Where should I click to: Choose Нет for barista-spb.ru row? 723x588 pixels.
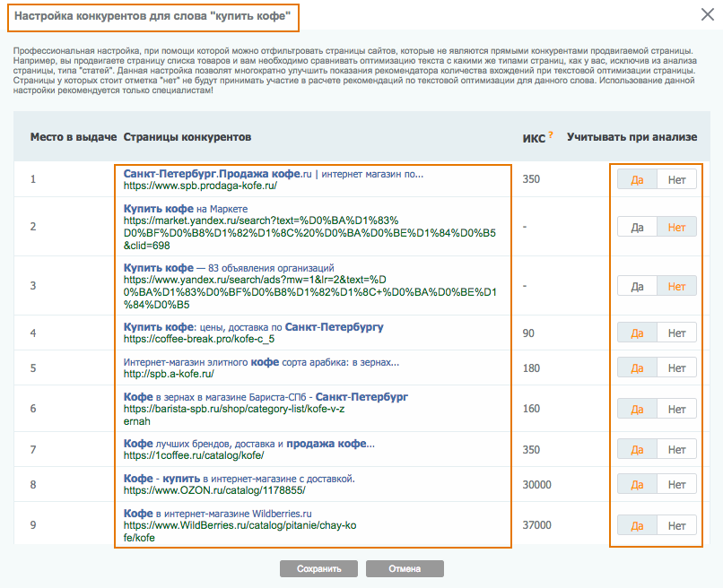[676, 409]
